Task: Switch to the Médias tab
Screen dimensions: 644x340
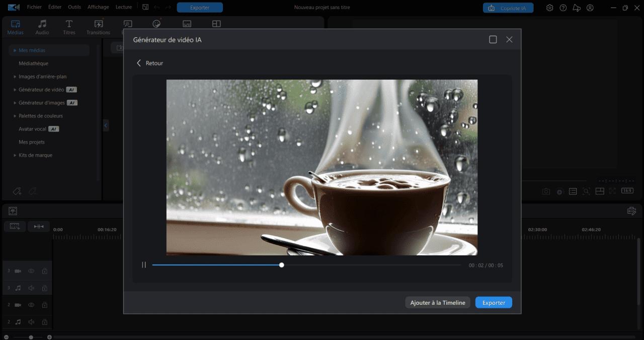Action: [x=16, y=27]
